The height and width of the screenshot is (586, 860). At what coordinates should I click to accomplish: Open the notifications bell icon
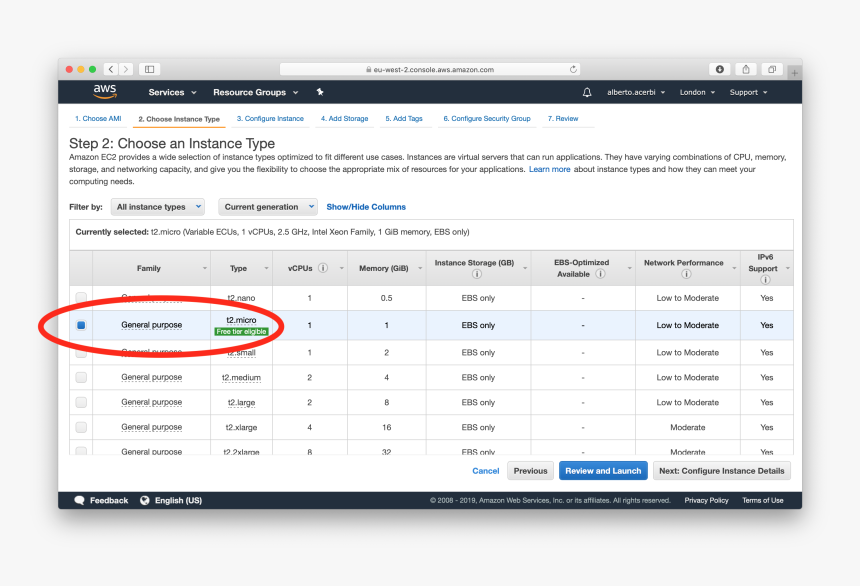pos(587,92)
